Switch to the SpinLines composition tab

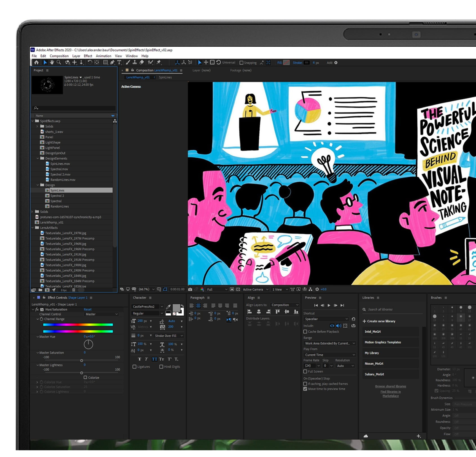click(x=165, y=77)
